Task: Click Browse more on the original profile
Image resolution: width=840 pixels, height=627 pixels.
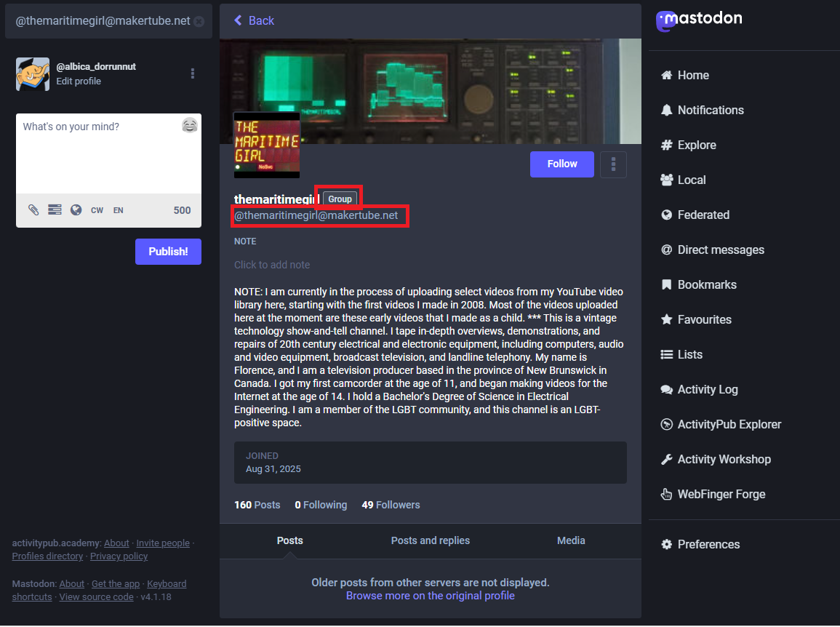Action: [x=430, y=596]
